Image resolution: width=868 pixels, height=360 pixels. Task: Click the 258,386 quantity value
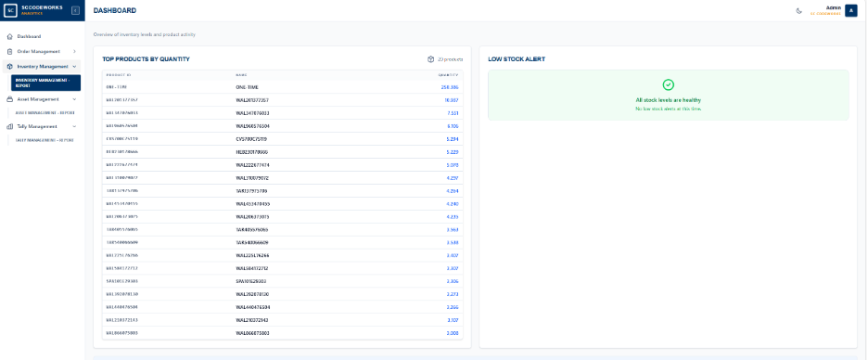point(450,87)
